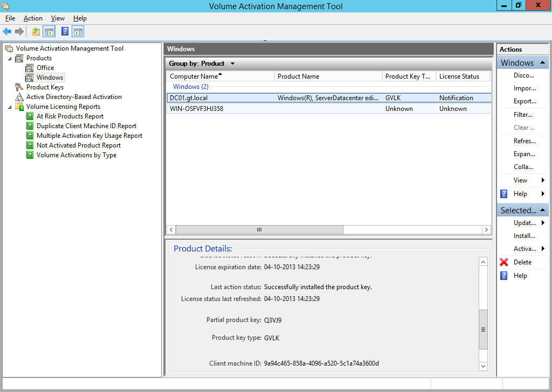This screenshot has height=392, width=552.
Task: Collapse the Volume Licensing Reports node
Action: 10,107
